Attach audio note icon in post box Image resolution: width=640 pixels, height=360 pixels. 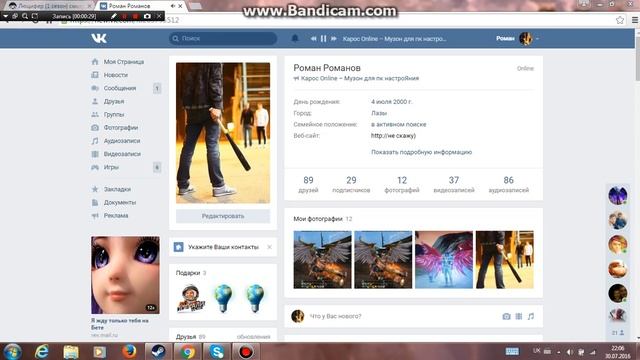coord(531,316)
